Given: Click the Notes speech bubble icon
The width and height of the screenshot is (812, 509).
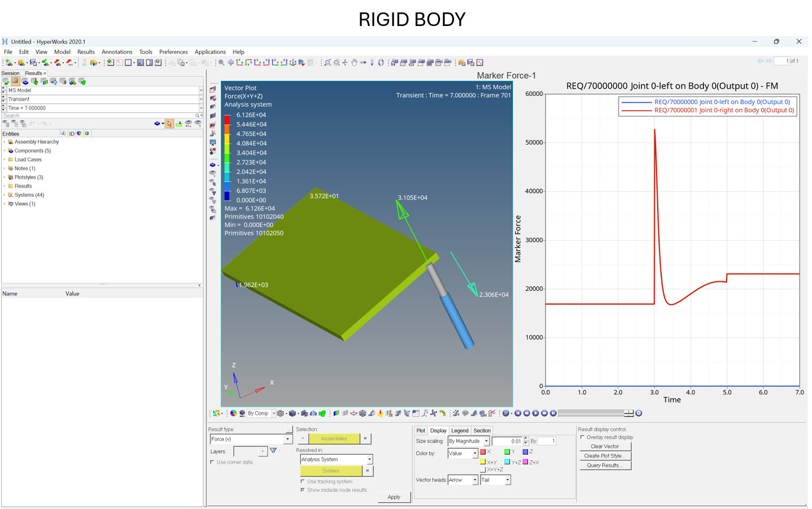Looking at the screenshot, I should tap(465, 414).
